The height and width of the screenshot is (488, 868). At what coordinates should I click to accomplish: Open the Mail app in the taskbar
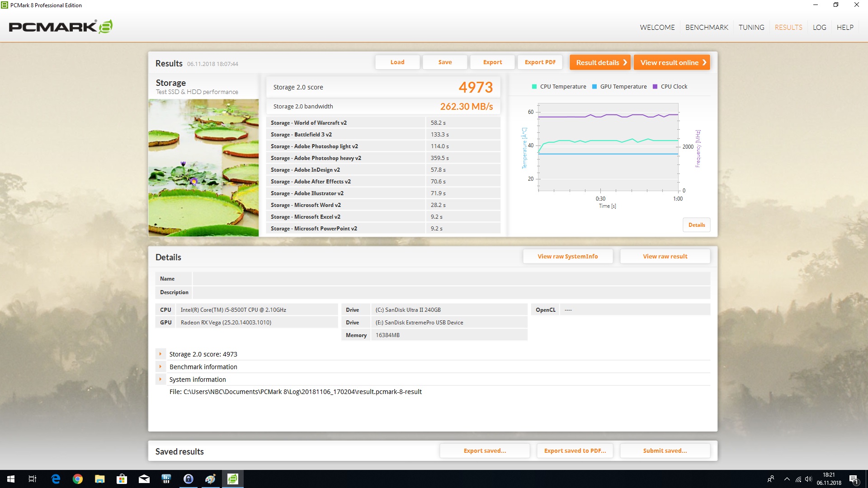tap(144, 479)
